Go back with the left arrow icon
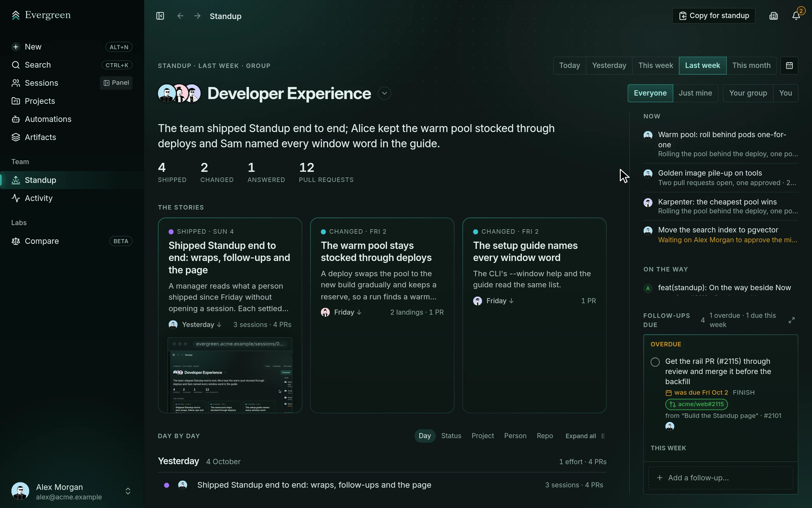 coord(180,16)
